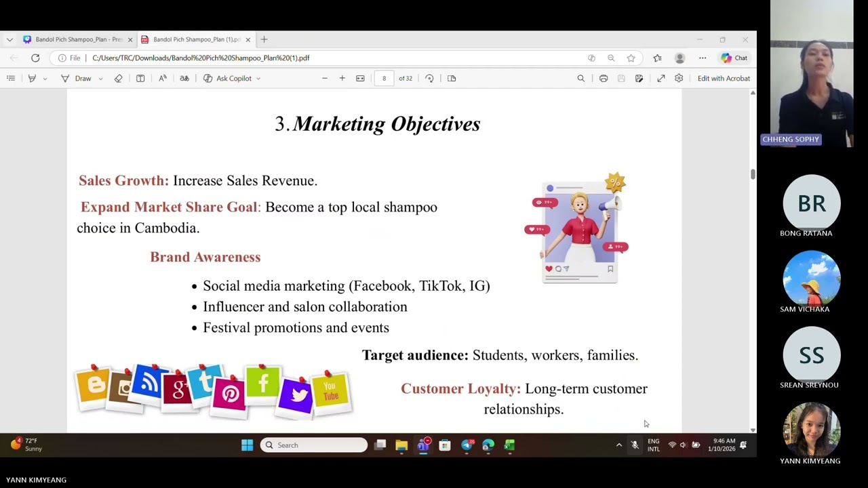The height and width of the screenshot is (488, 868).
Task: Open the notification bell icon
Action: [744, 445]
